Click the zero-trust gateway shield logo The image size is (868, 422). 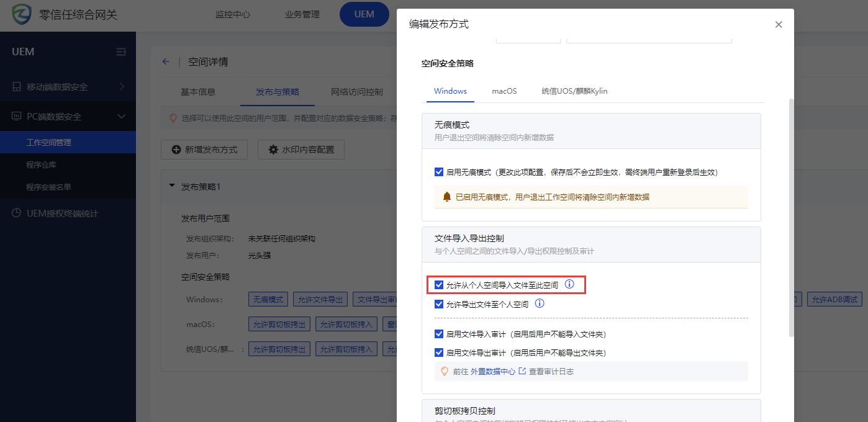coord(22,14)
